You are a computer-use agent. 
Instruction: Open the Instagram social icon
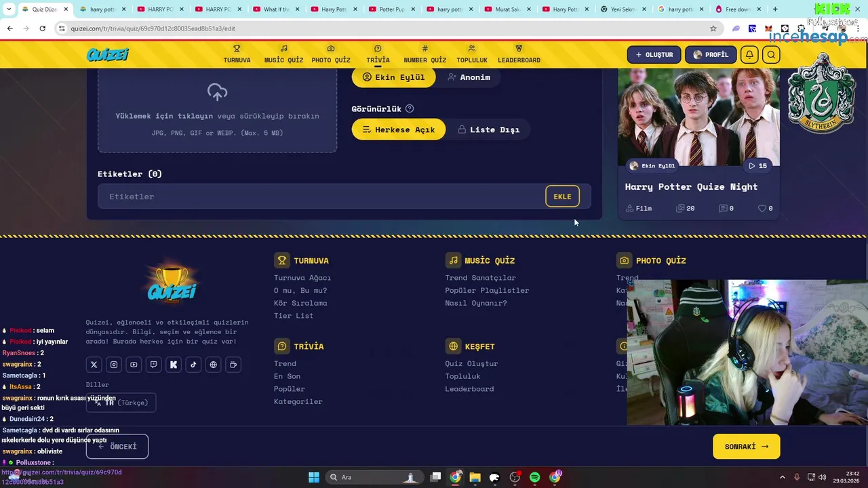coord(114,365)
